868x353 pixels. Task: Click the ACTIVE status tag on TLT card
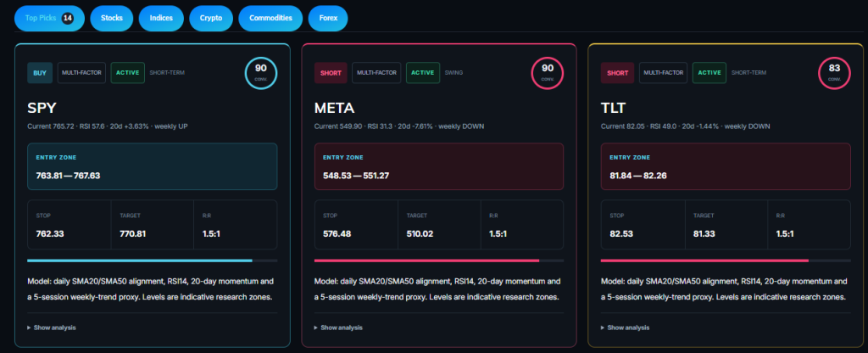click(709, 73)
